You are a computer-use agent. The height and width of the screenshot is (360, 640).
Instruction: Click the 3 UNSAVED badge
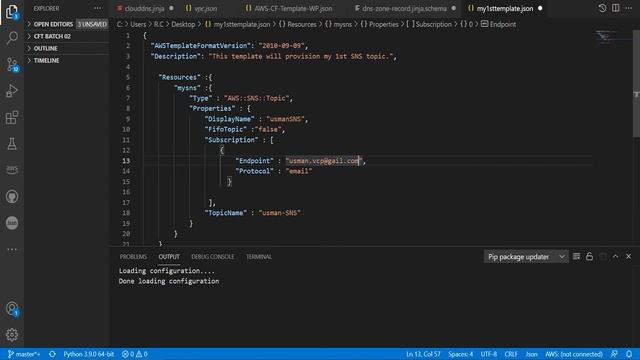coord(92,24)
